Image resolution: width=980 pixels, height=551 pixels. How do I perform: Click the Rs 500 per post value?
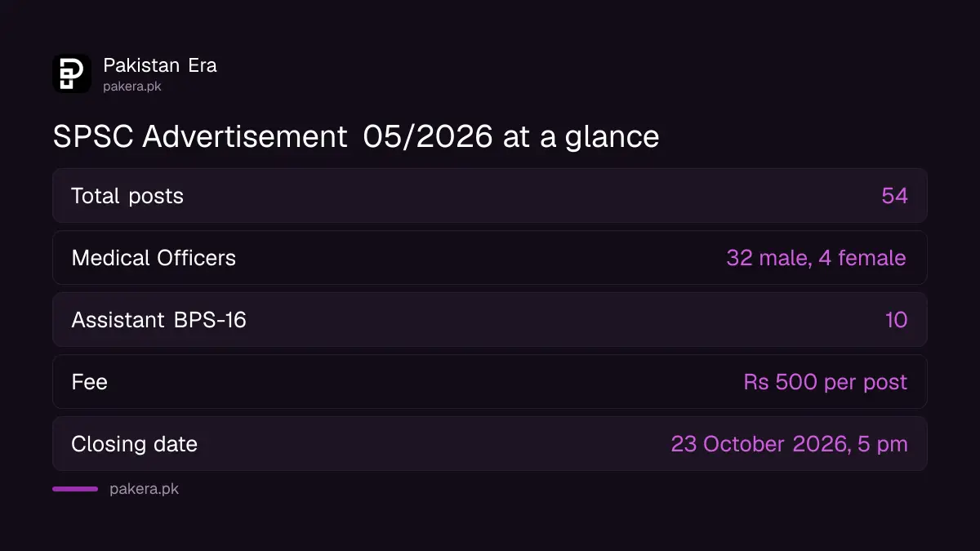tap(825, 382)
